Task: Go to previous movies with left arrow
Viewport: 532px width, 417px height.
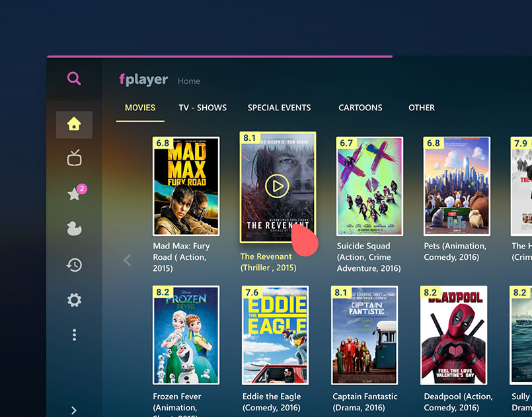Action: [128, 260]
